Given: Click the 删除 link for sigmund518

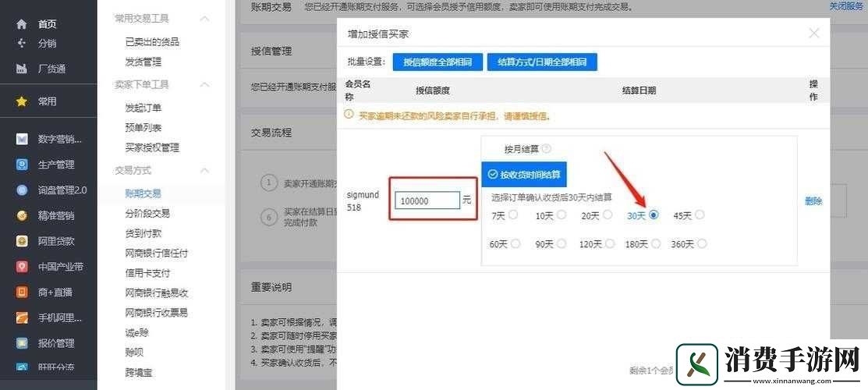Looking at the screenshot, I should click(813, 201).
